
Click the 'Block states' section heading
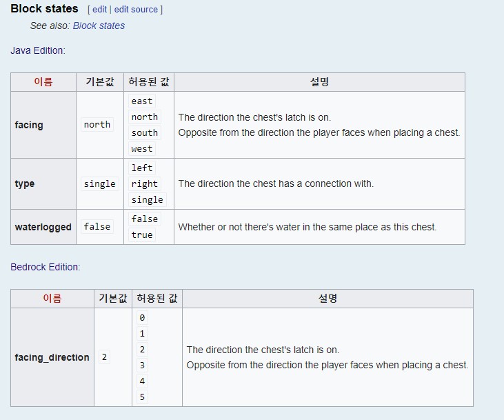click(44, 9)
